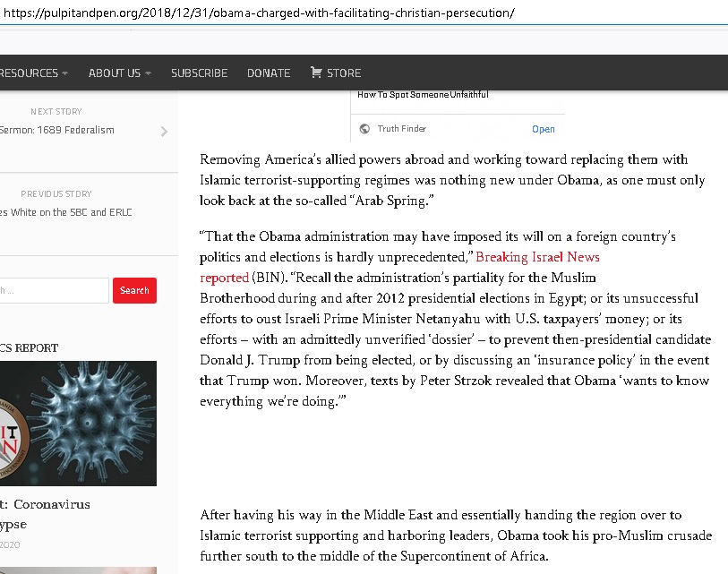This screenshot has width=728, height=574.
Task: Open next story 'Sermon: 1689 Federalism'
Action: click(x=56, y=130)
